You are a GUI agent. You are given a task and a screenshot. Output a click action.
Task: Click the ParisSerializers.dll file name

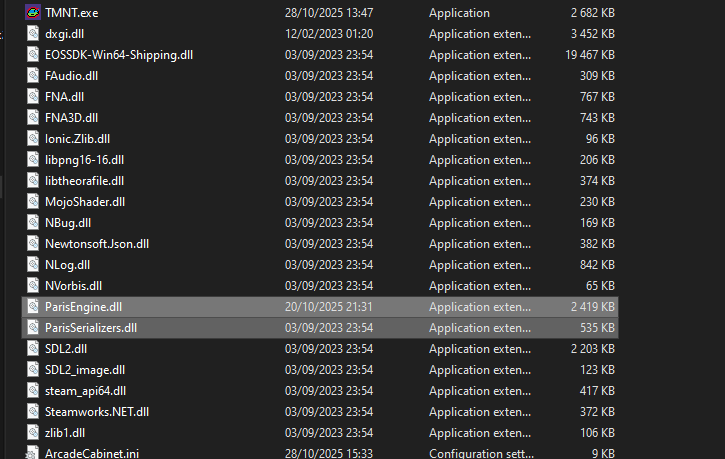[x=91, y=328]
